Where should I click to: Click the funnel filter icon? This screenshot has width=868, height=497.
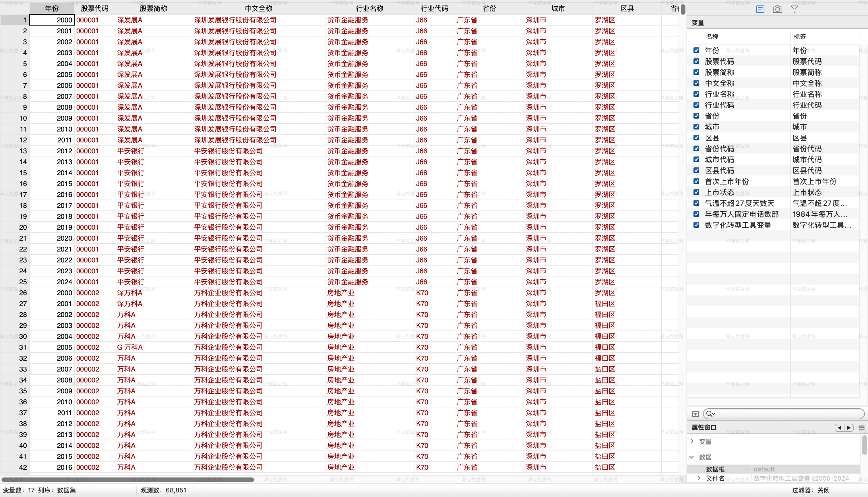(794, 9)
